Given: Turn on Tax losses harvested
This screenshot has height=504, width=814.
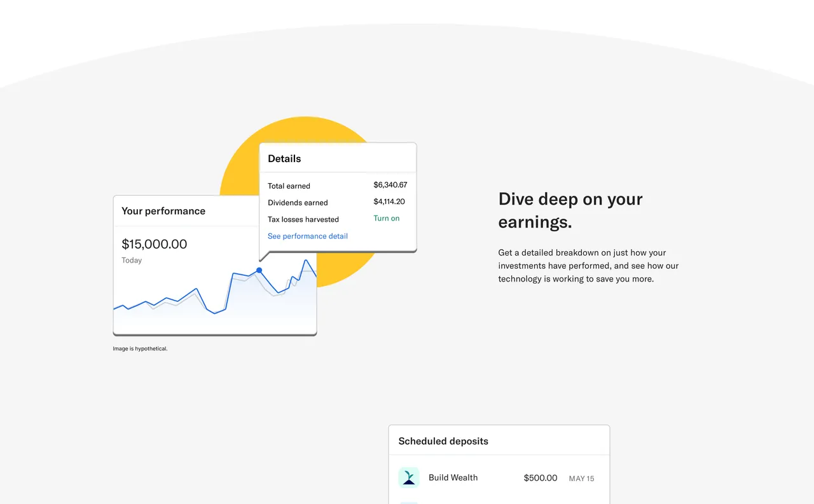Looking at the screenshot, I should (386, 219).
